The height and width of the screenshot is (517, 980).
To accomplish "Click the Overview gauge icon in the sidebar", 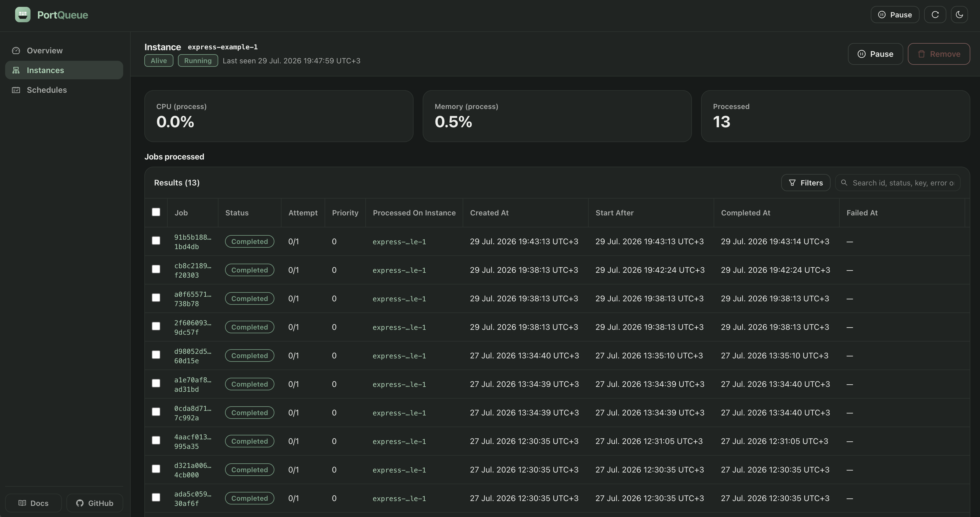I will click(x=16, y=50).
